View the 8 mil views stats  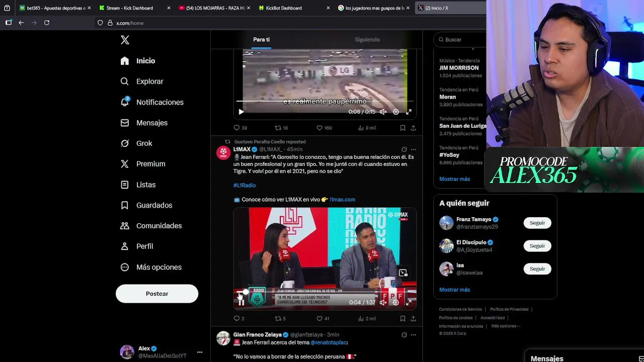(367, 128)
